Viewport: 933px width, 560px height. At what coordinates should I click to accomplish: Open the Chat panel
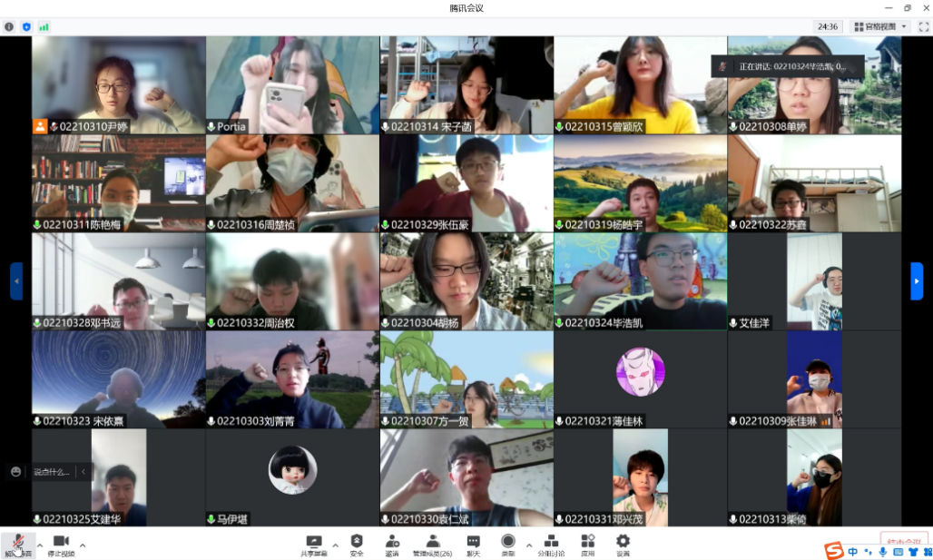point(473,543)
